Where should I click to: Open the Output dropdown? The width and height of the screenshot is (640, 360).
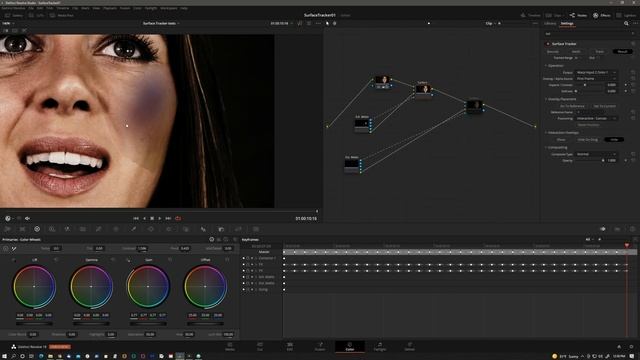(596, 72)
